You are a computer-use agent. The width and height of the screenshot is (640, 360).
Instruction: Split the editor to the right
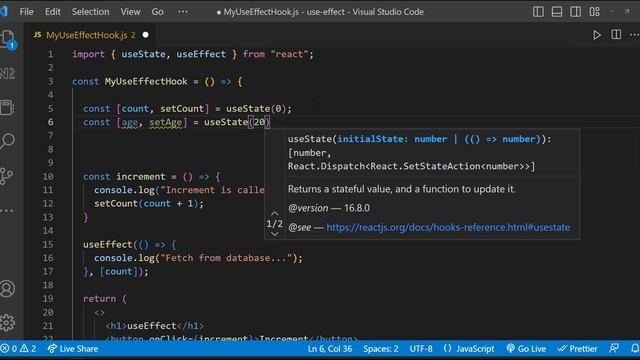[616, 35]
